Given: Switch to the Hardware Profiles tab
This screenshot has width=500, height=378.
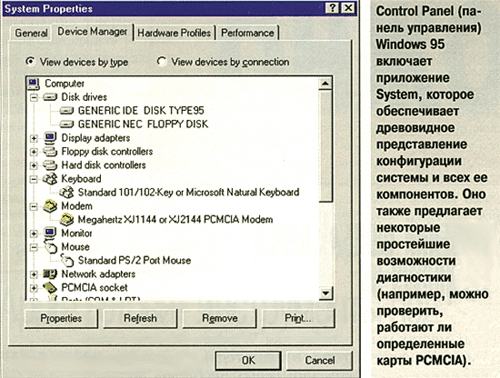Looking at the screenshot, I should (174, 33).
